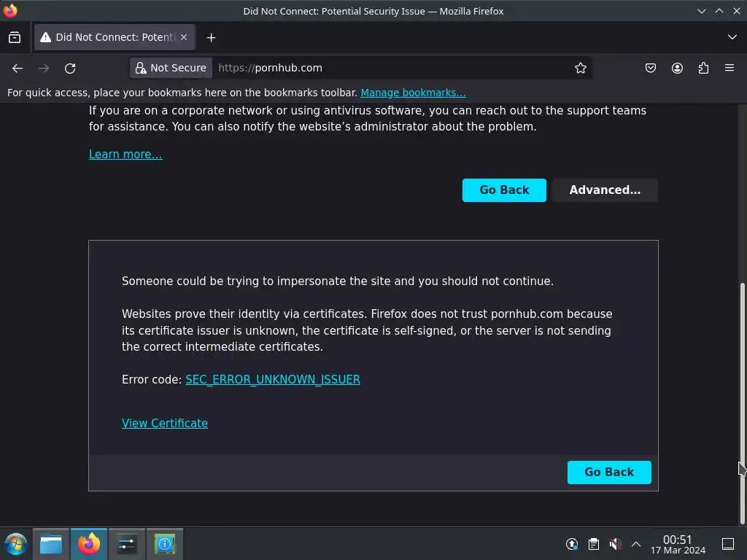The height and width of the screenshot is (560, 747).
Task: Open file manager from taskbar
Action: pyautogui.click(x=51, y=544)
